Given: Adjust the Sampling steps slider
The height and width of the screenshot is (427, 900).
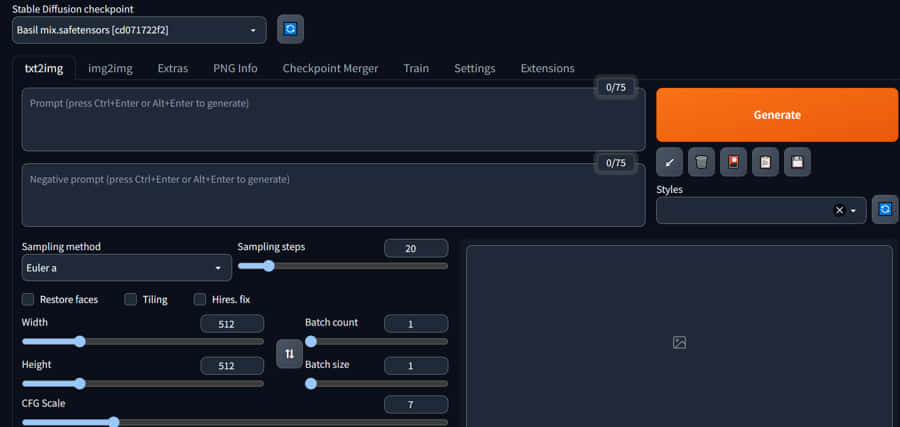Looking at the screenshot, I should click(x=343, y=266).
